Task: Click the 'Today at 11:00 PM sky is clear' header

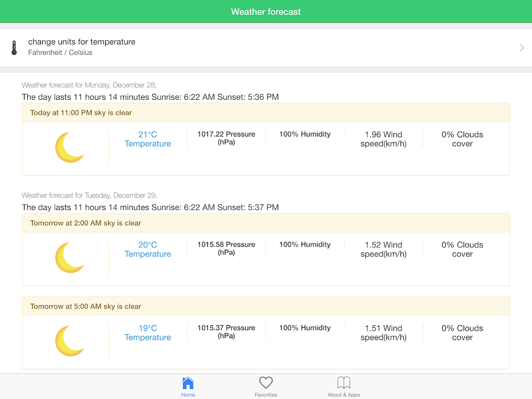Action: click(81, 113)
